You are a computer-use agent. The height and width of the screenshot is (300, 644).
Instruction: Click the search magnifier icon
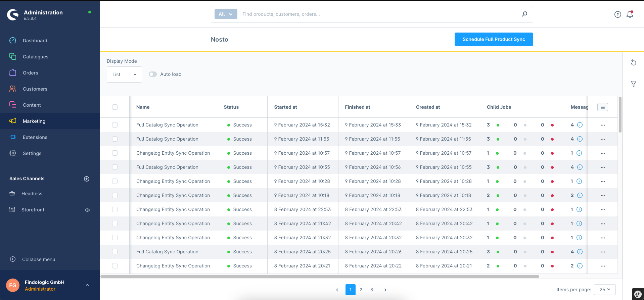pyautogui.click(x=524, y=14)
